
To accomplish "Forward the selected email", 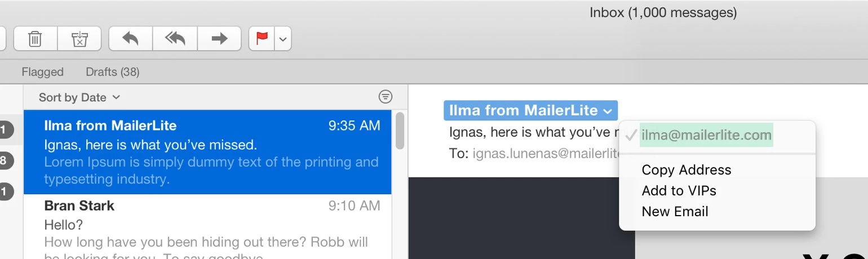I will click(219, 39).
